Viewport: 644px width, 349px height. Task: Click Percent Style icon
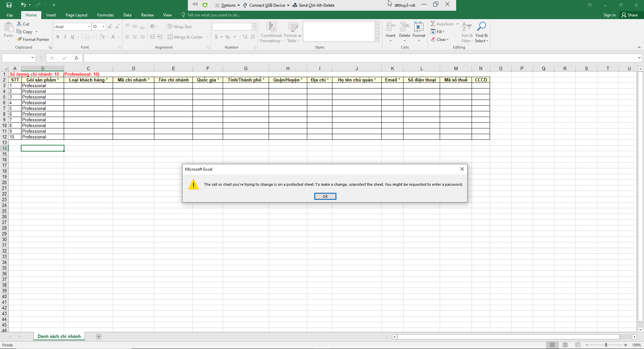tap(228, 37)
